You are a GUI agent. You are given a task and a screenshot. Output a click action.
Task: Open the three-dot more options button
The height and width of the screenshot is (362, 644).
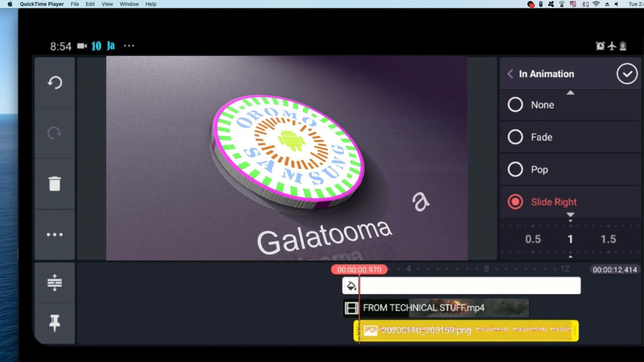55,235
